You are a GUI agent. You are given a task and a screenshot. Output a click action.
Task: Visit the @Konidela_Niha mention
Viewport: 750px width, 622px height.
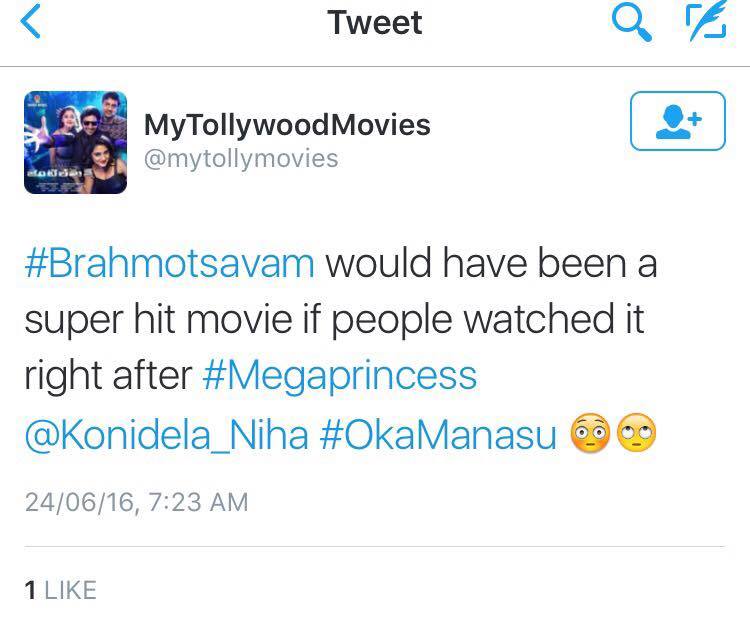166,434
